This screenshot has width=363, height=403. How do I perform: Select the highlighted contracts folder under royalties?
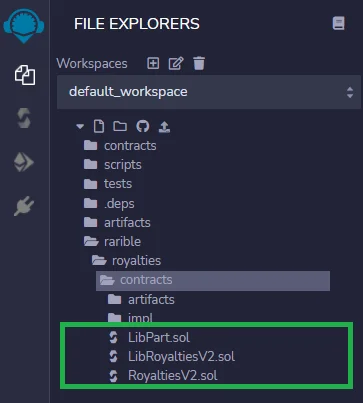click(x=213, y=280)
